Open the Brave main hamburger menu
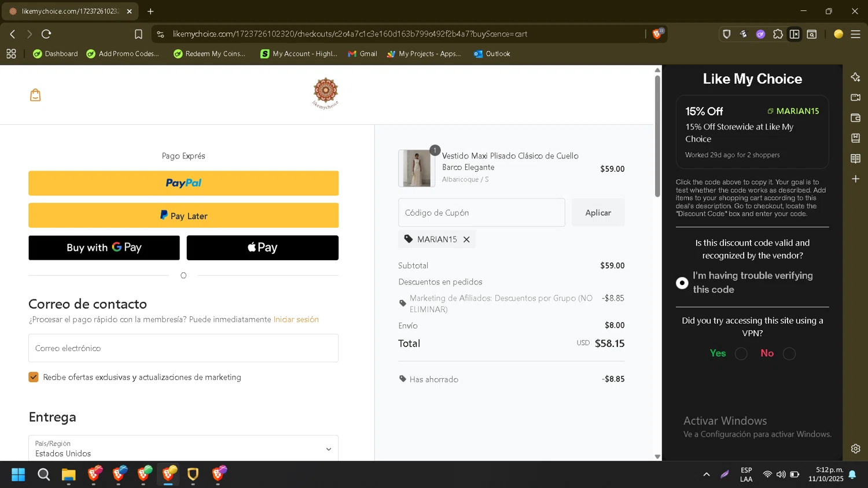868x488 pixels. pyautogui.click(x=855, y=34)
